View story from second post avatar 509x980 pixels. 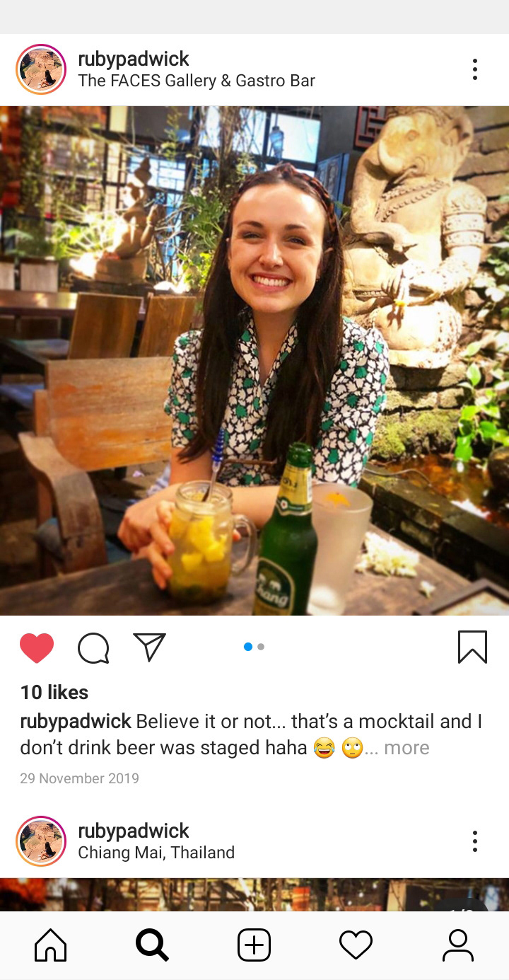click(x=41, y=841)
